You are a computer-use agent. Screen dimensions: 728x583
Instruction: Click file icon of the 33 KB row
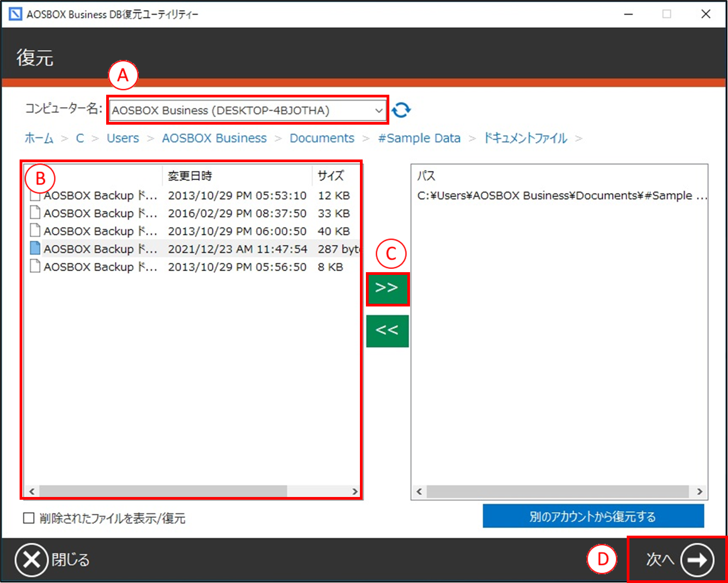pyautogui.click(x=35, y=213)
